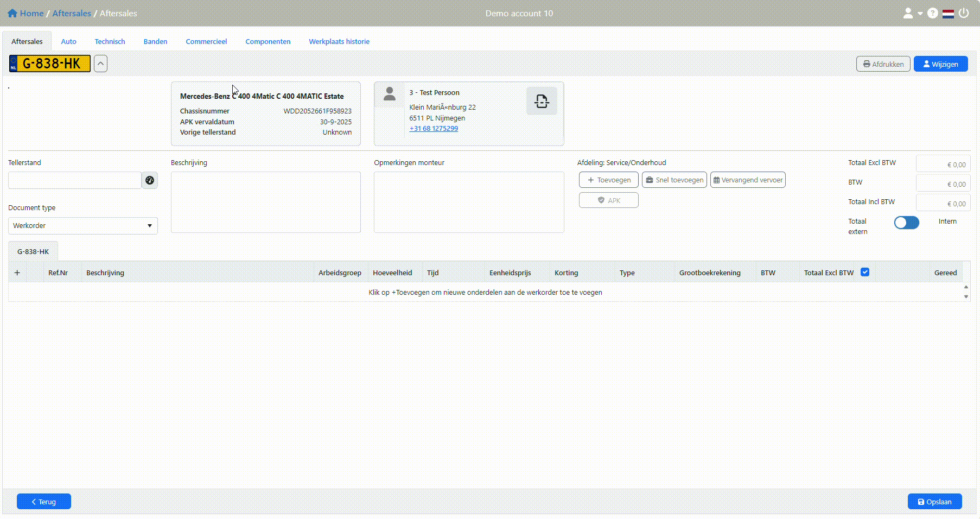
Task: Click the table scrollbar down arrow
Action: pos(966,297)
